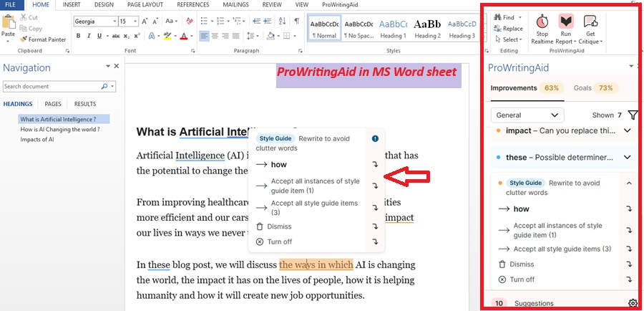644x311 pixels.
Task: Select the Normal style
Action: (324, 29)
